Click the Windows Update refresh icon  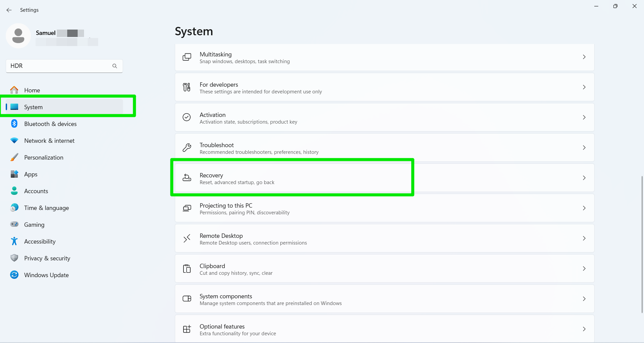pos(14,275)
